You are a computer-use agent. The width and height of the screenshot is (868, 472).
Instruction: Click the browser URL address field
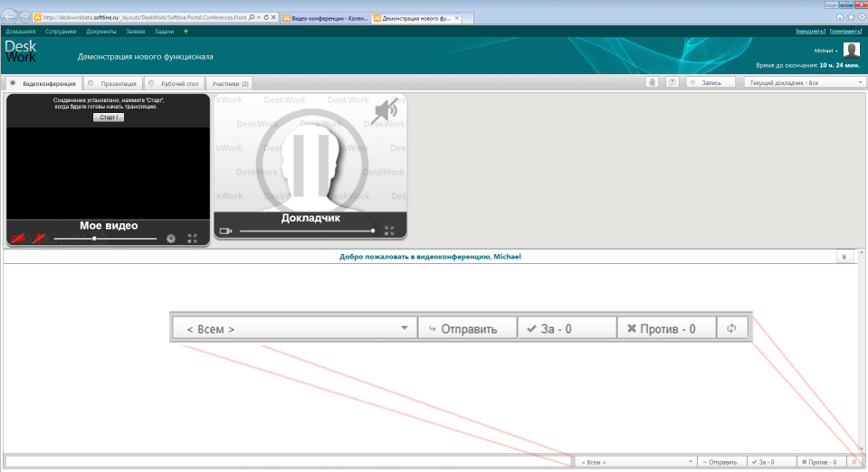click(x=145, y=18)
